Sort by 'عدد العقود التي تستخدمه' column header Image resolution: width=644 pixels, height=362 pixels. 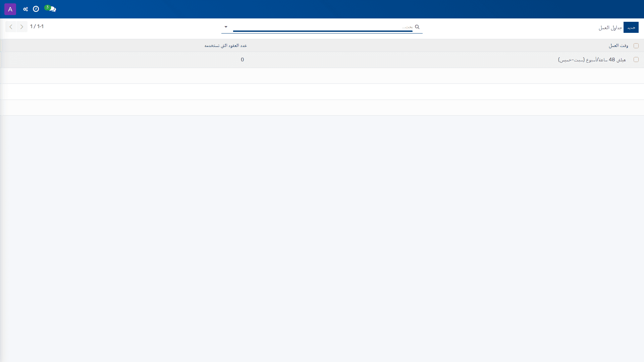pyautogui.click(x=226, y=46)
